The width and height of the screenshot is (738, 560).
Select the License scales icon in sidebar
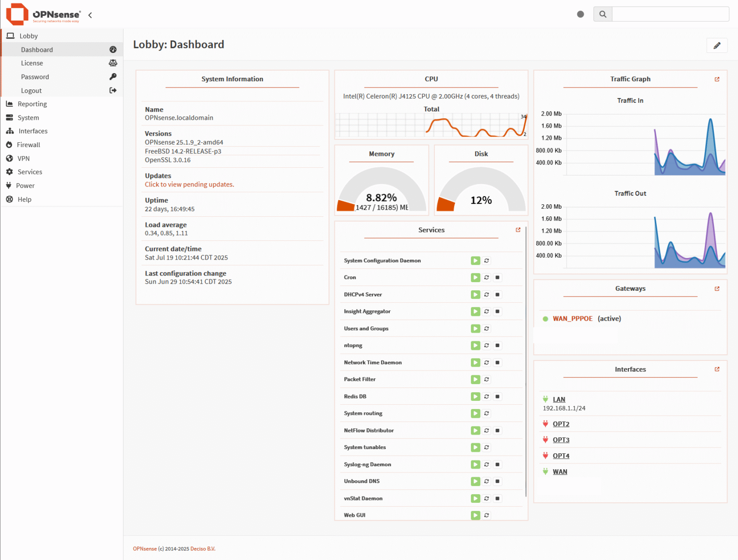point(113,63)
